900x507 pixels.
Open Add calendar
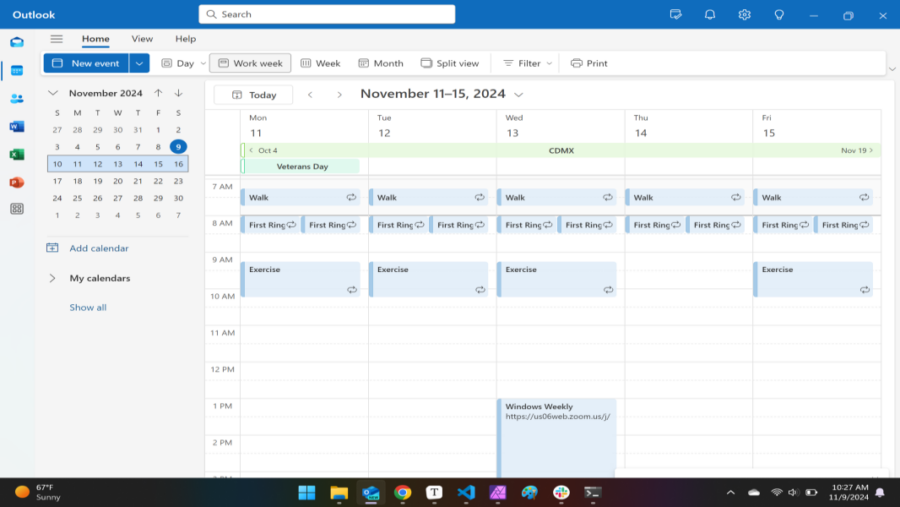[88, 249]
